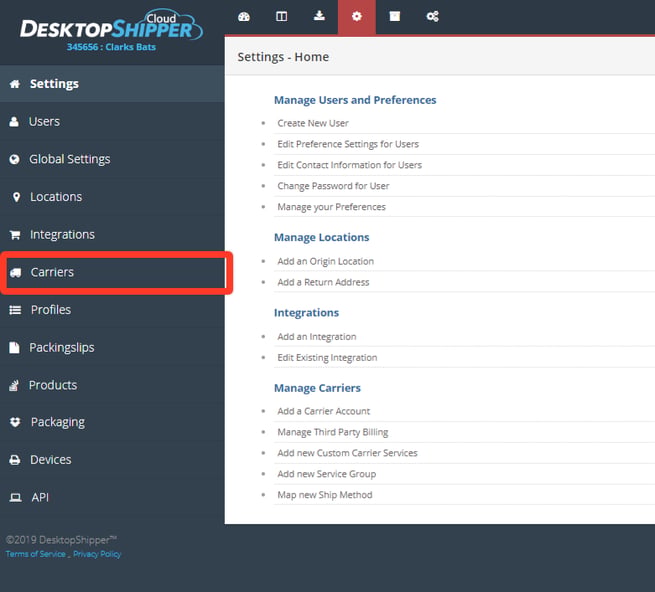Open the dashboard gauge icon in top bar

click(244, 17)
